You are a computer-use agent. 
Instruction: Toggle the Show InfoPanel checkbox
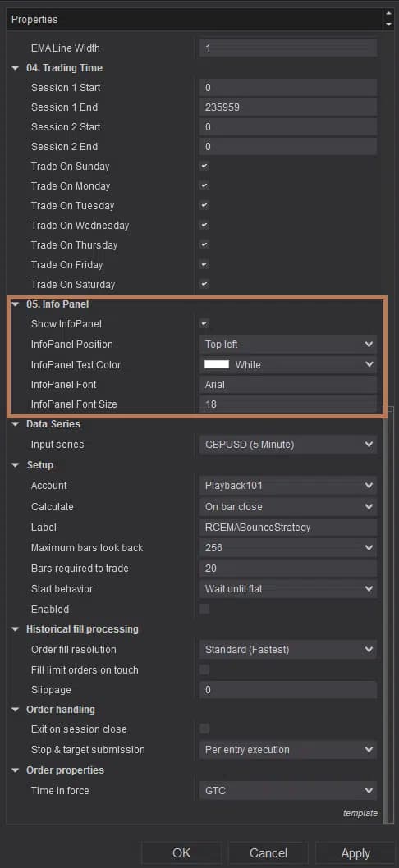pos(204,323)
